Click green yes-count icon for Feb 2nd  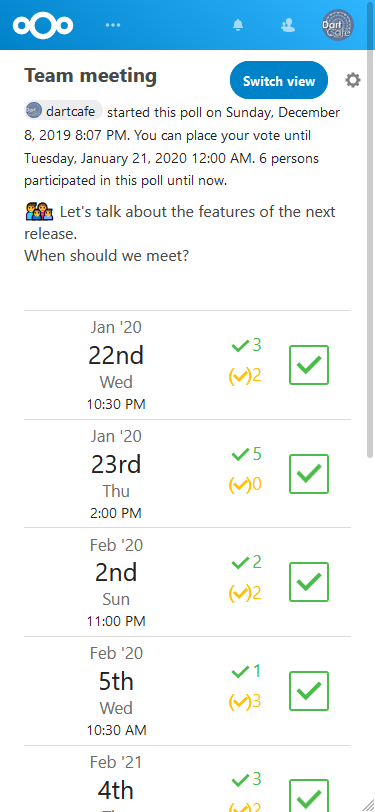[x=240, y=563]
